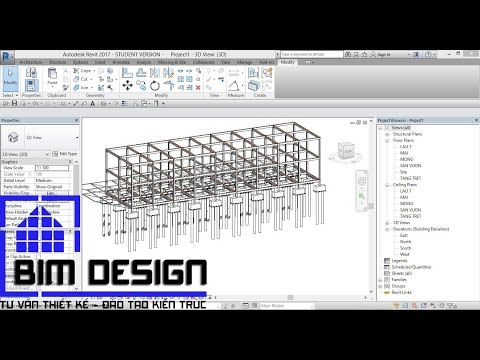The width and height of the screenshot is (480, 360).
Task: Select the Offset tool
Action: click(141, 72)
